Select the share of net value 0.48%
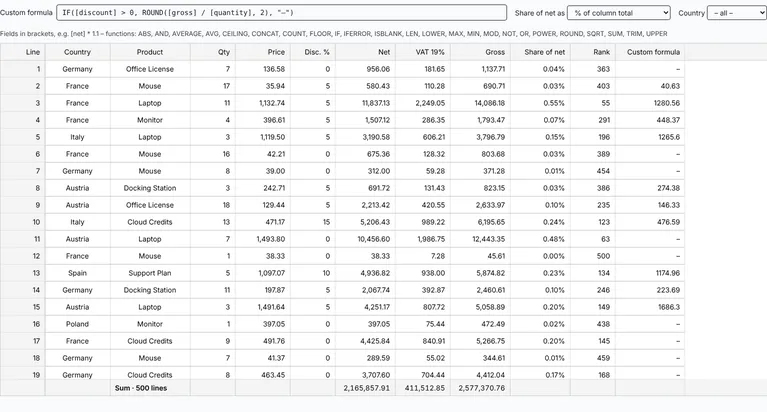 click(x=541, y=239)
